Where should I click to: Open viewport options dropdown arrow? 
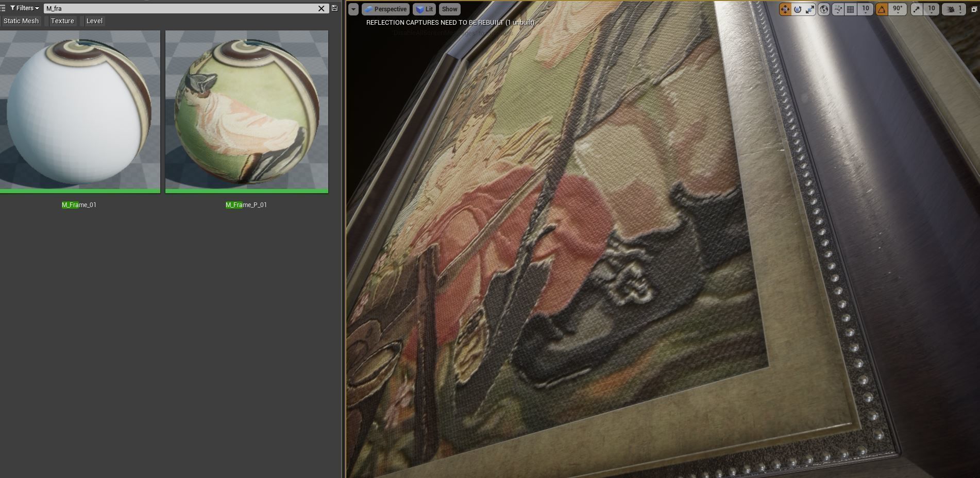353,9
